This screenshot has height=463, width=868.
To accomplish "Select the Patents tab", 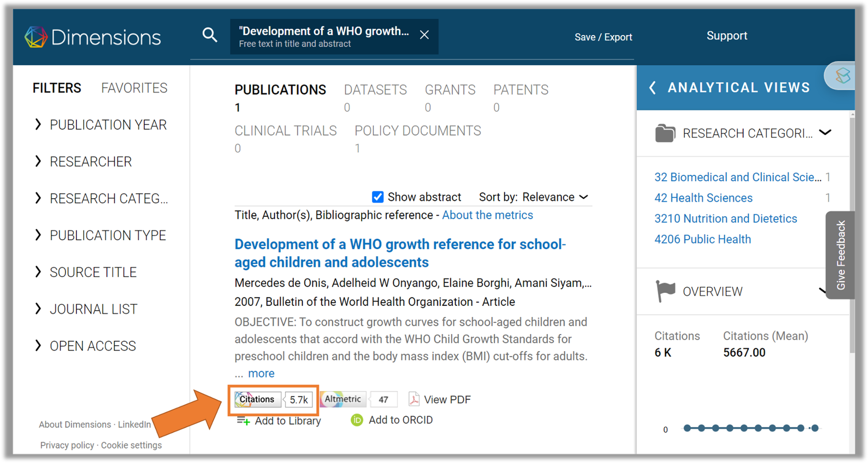I will [521, 97].
